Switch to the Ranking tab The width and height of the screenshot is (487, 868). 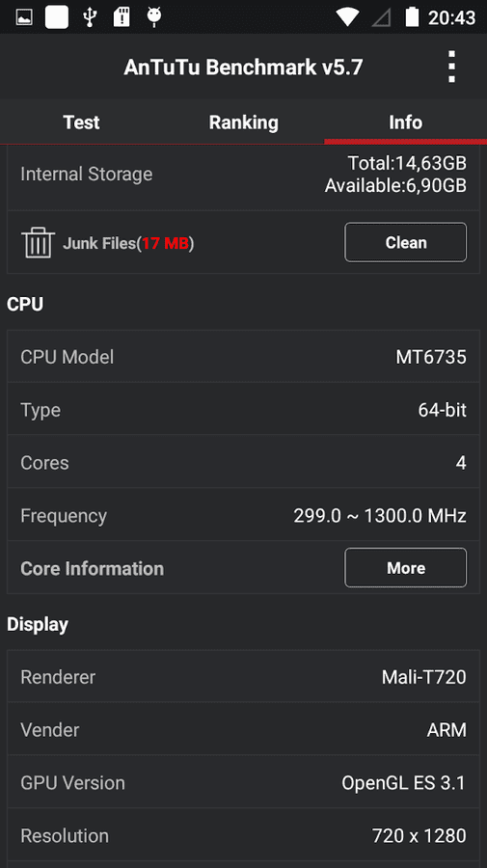243,122
